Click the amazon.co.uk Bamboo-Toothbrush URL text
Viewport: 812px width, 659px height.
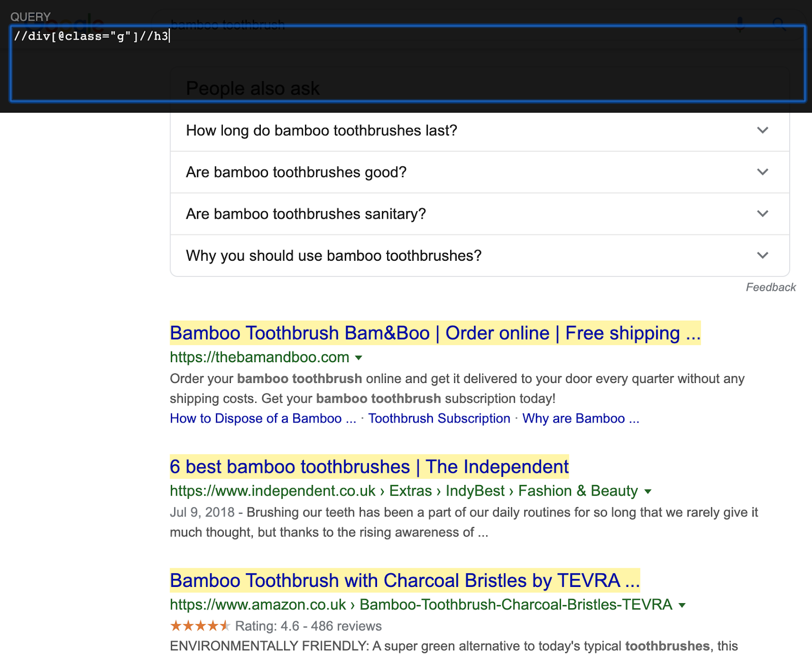click(421, 605)
